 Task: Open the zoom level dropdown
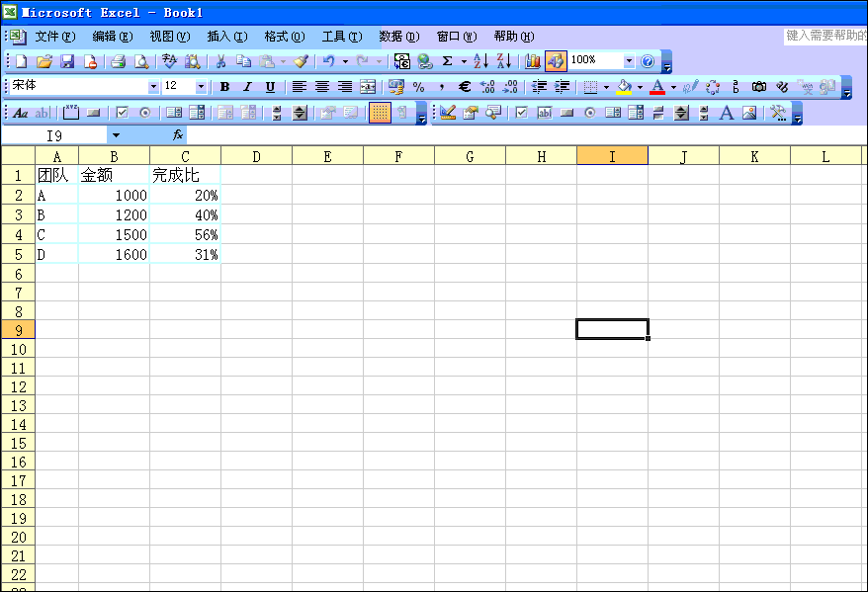pos(627,60)
